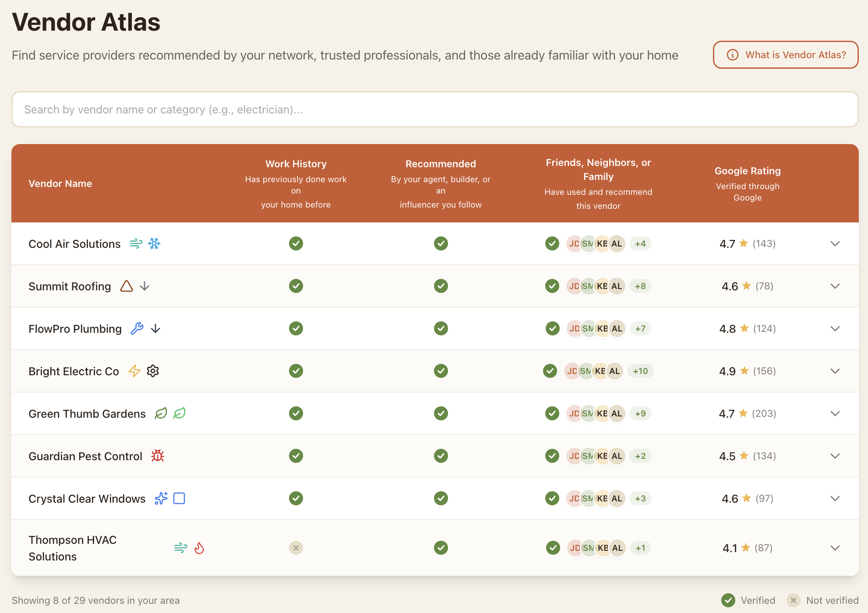Open the Thompson HVAC Solutions row chevron
The height and width of the screenshot is (613, 868).
[835, 548]
